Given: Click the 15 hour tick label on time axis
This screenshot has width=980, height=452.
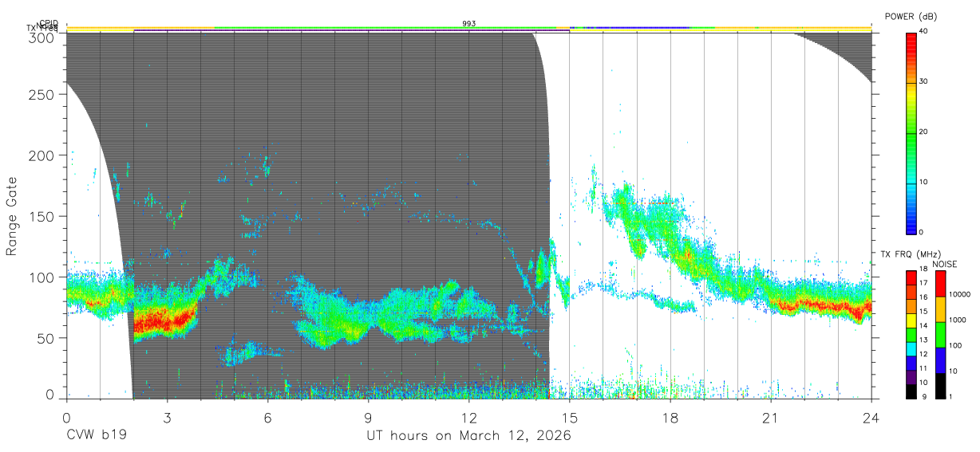Looking at the screenshot, I should [x=570, y=418].
